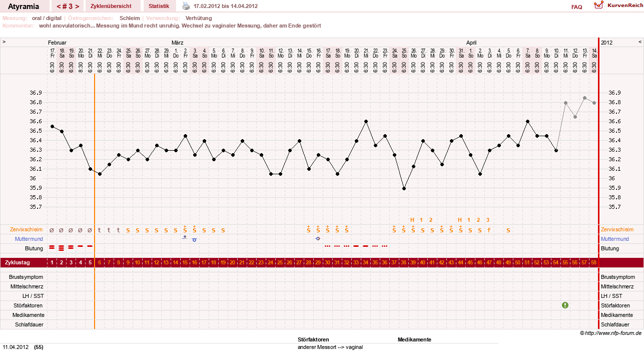Click the Medikamente row label on the left
644x359 pixels.
click(29, 315)
